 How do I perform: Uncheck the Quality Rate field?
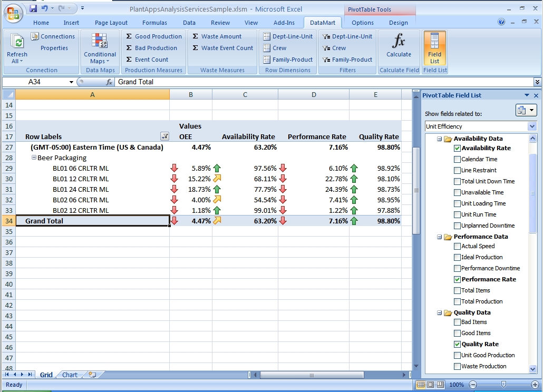(x=457, y=344)
